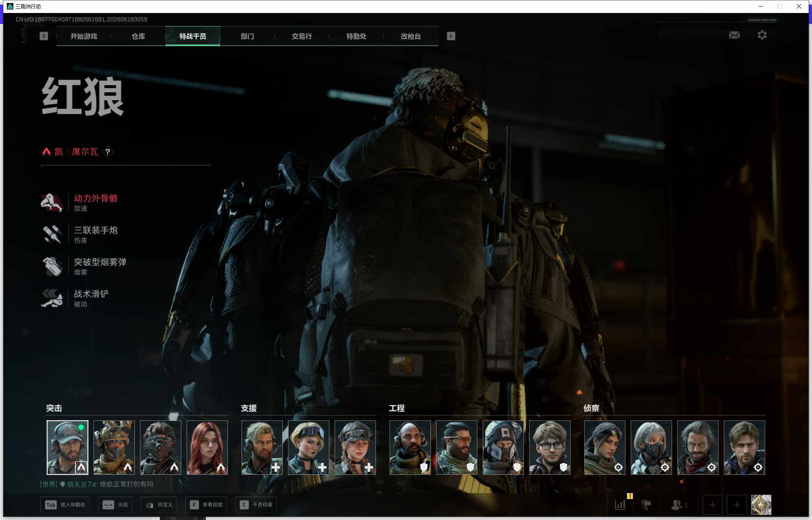Select the silver-haired masked recon operator
This screenshot has width=812, height=520.
click(651, 448)
